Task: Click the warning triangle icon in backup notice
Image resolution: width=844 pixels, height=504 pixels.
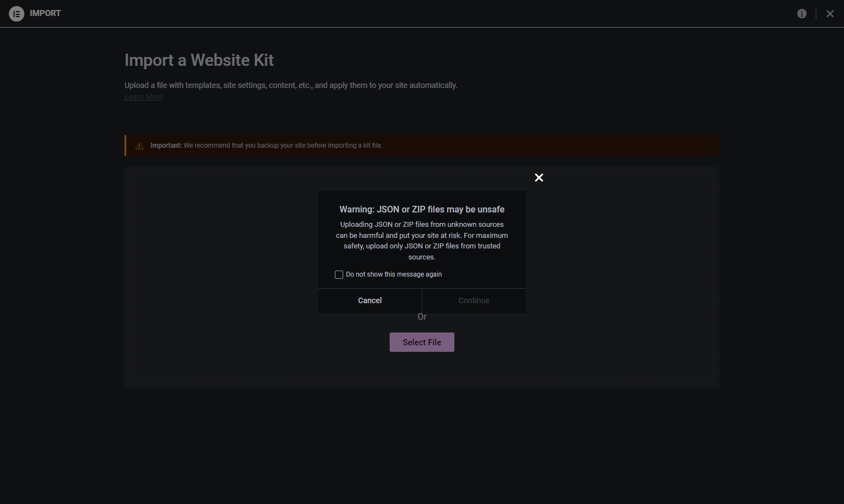Action: [139, 146]
